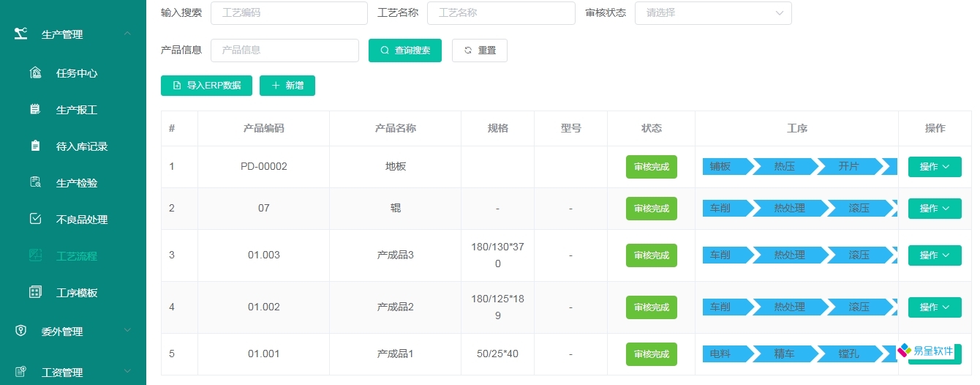Viewport: 980px width, 385px height.
Task: Open 操作 dropdown for product 07 row
Action: pyautogui.click(x=935, y=209)
